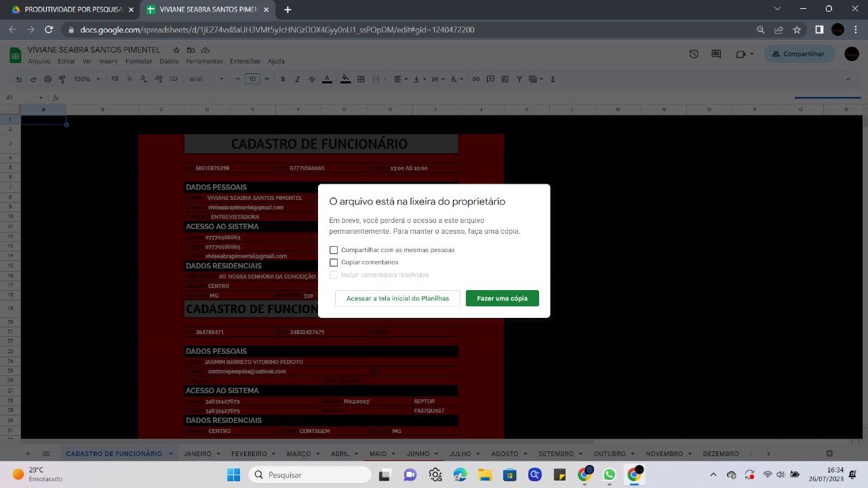Move document to folder icon
The width and height of the screenshot is (868, 488).
(191, 50)
